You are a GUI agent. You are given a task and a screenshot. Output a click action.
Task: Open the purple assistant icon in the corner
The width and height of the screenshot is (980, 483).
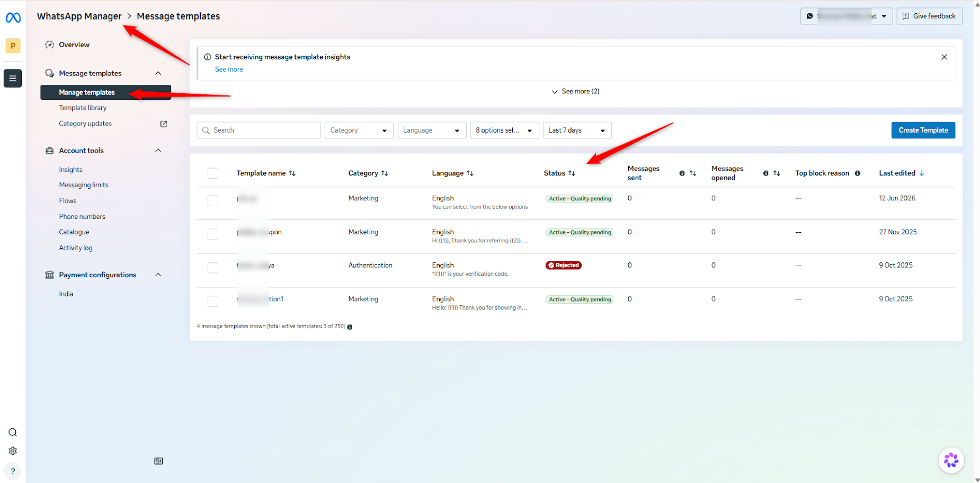tap(951, 460)
